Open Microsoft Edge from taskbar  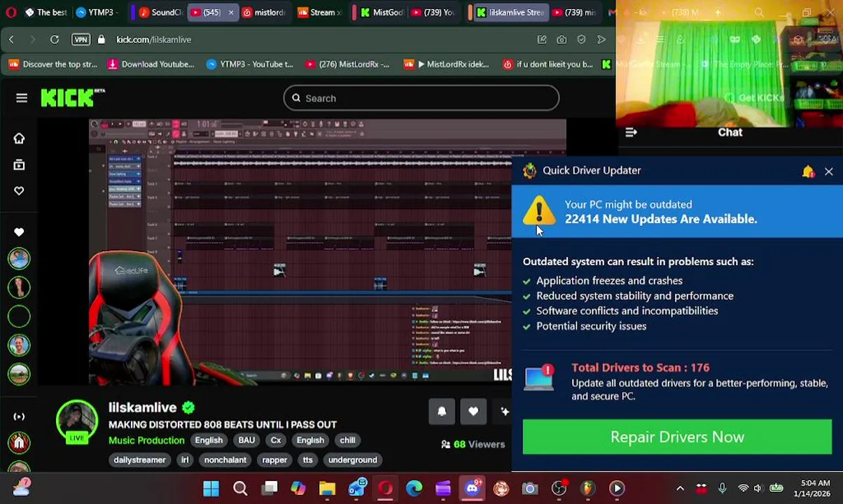pyautogui.click(x=414, y=488)
